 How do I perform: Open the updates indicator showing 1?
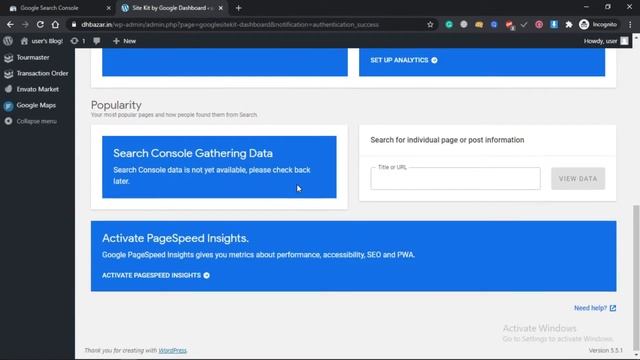[x=78, y=41]
